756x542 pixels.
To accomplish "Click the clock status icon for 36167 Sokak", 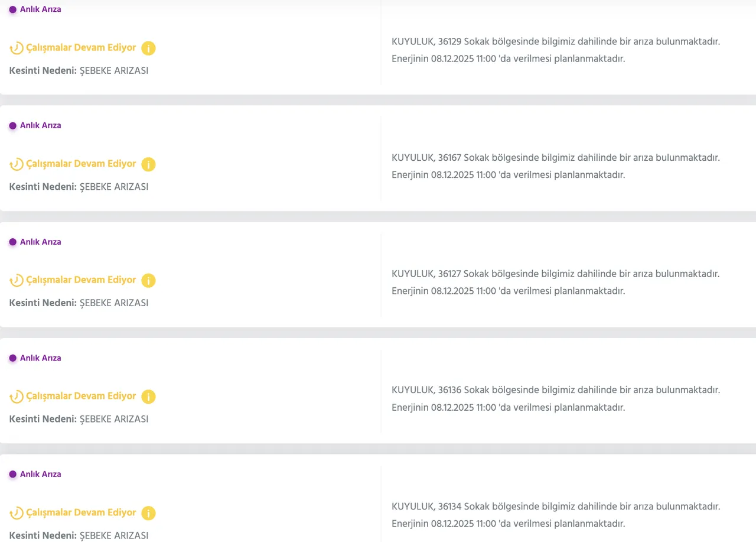I will point(17,164).
